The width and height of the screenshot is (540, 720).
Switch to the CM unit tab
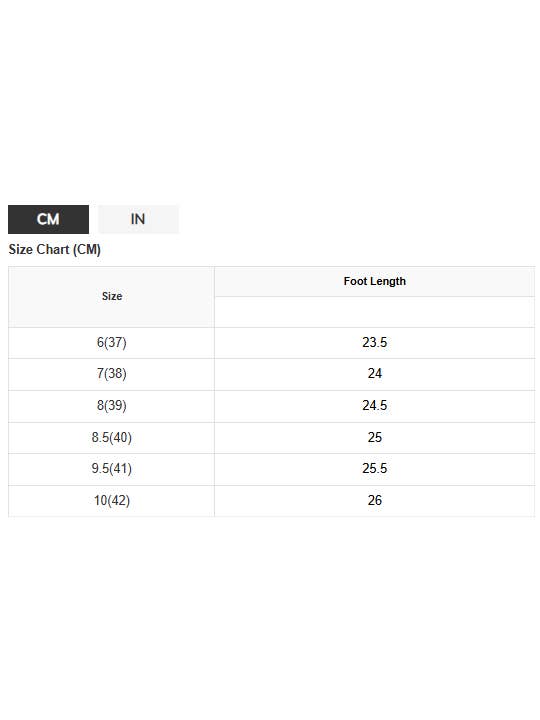point(48,219)
